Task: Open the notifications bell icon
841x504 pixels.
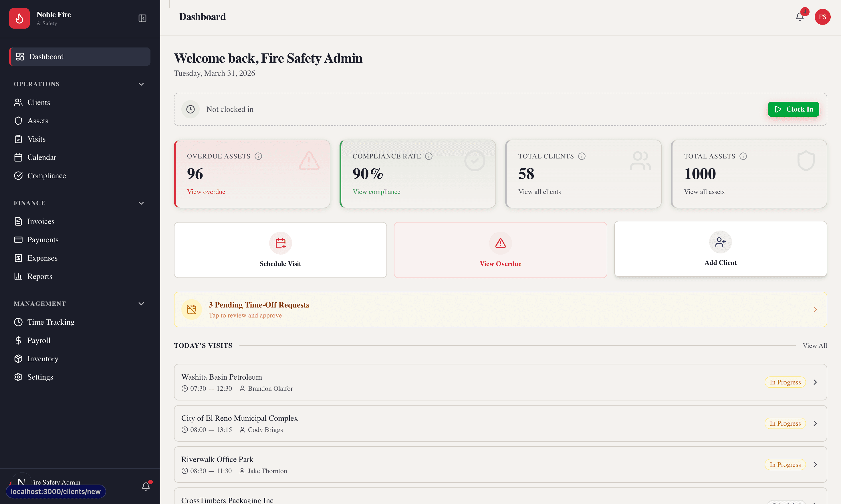Action: [x=800, y=17]
